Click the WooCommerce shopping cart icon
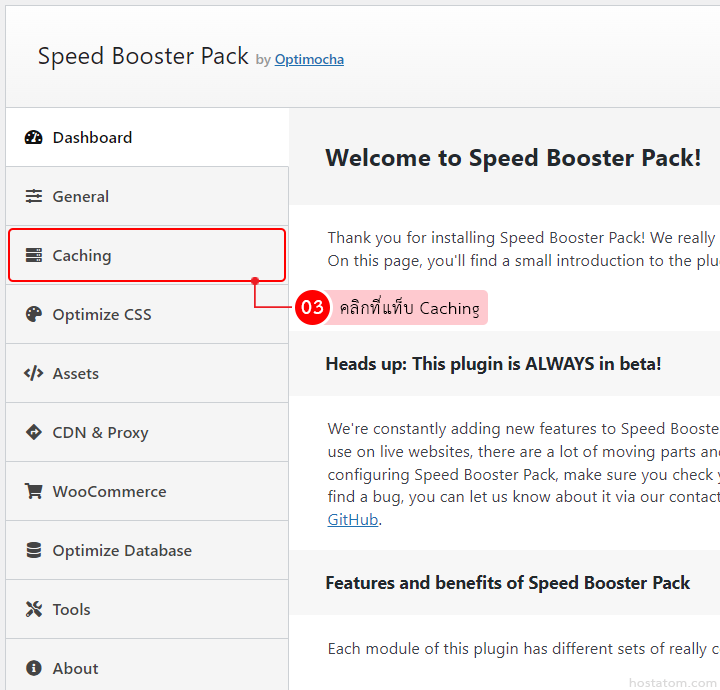Viewport: 720px width, 690px height. point(34,492)
